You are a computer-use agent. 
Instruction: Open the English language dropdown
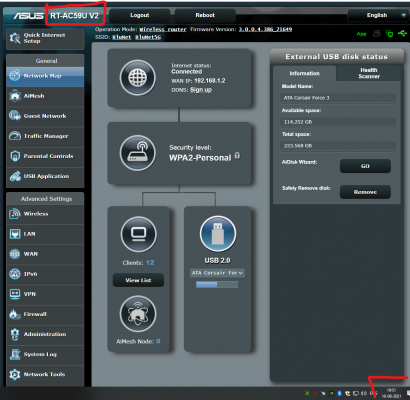pos(377,15)
